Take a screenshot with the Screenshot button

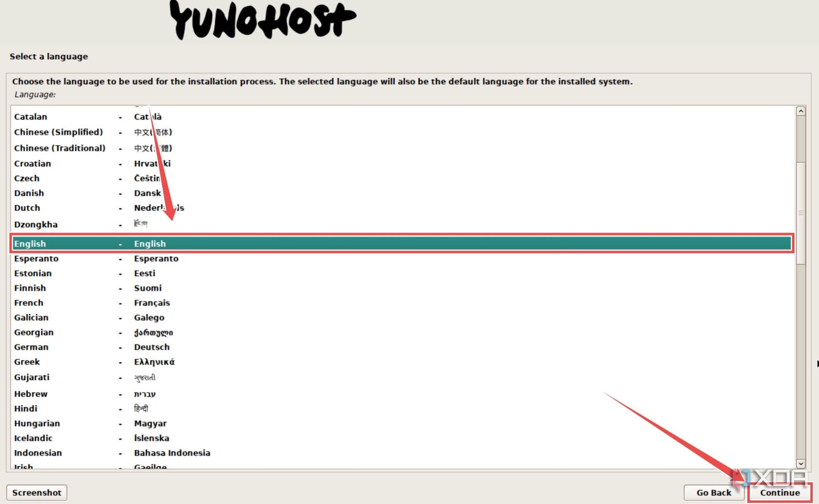(37, 492)
